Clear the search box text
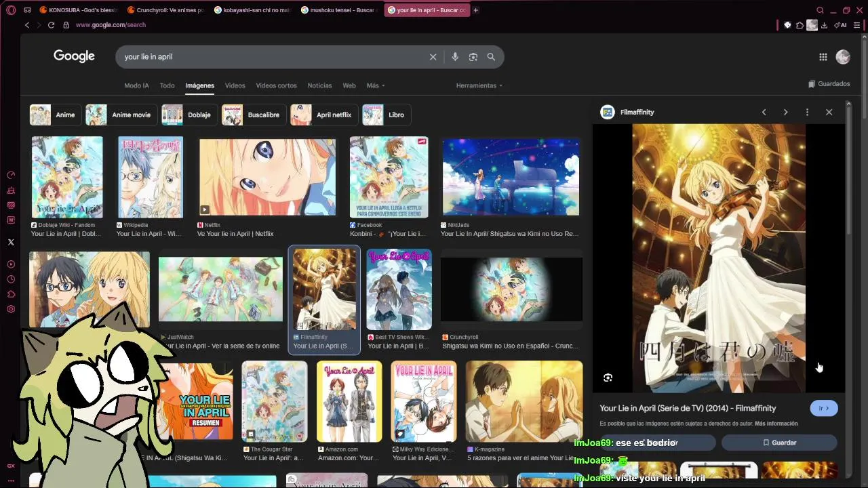Image resolution: width=868 pixels, height=488 pixels. [x=433, y=57]
